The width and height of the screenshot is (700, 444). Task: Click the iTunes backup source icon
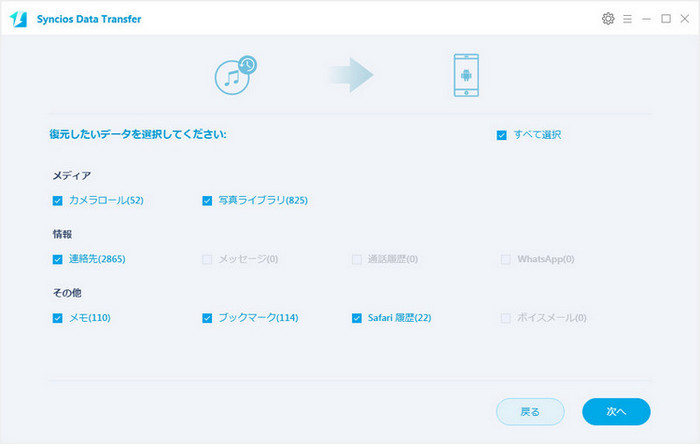point(235,75)
